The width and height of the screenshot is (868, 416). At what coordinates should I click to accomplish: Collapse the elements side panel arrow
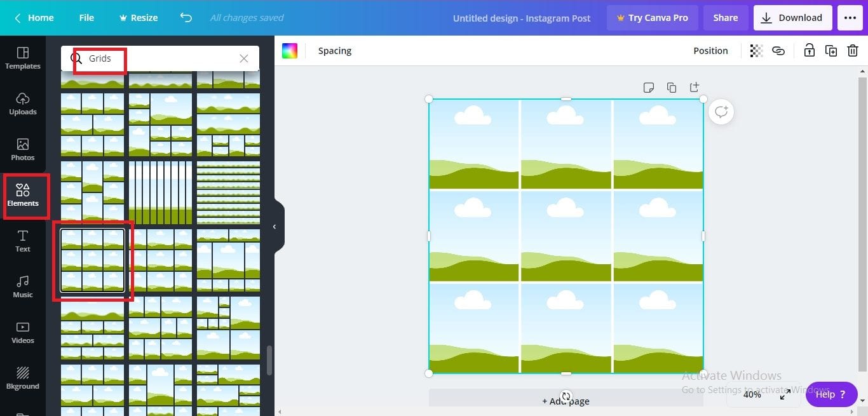coord(275,227)
